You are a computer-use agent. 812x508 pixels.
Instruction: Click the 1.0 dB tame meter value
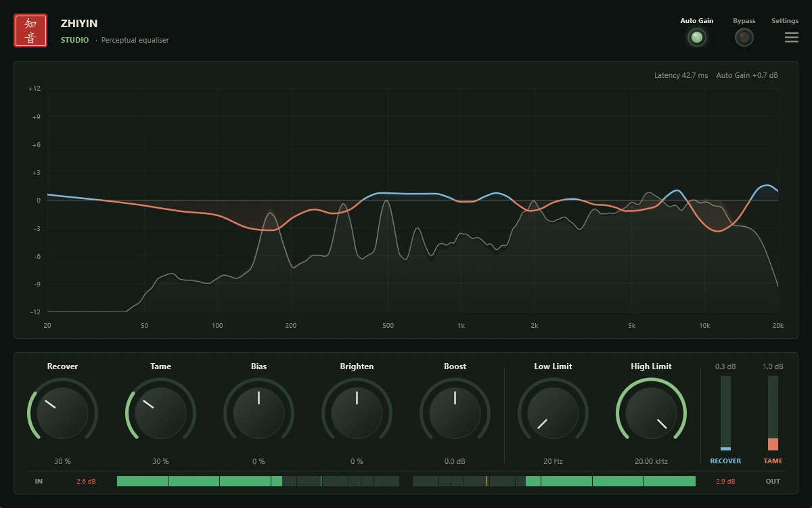773,366
